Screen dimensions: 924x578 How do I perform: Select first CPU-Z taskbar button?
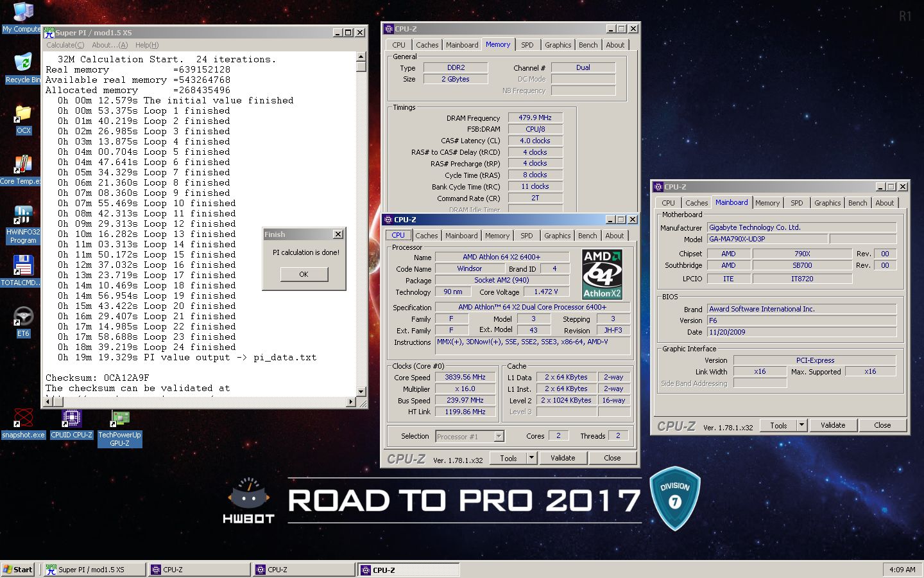tap(200, 570)
